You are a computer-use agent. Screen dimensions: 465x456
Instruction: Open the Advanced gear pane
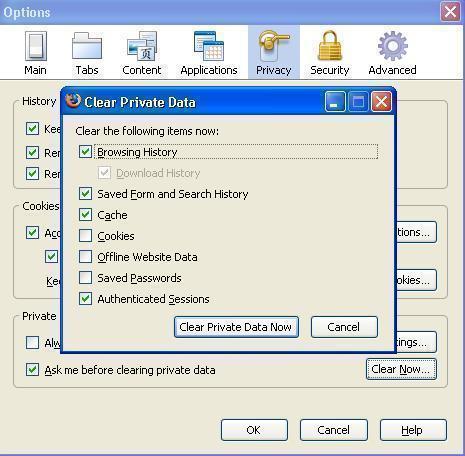tap(392, 53)
